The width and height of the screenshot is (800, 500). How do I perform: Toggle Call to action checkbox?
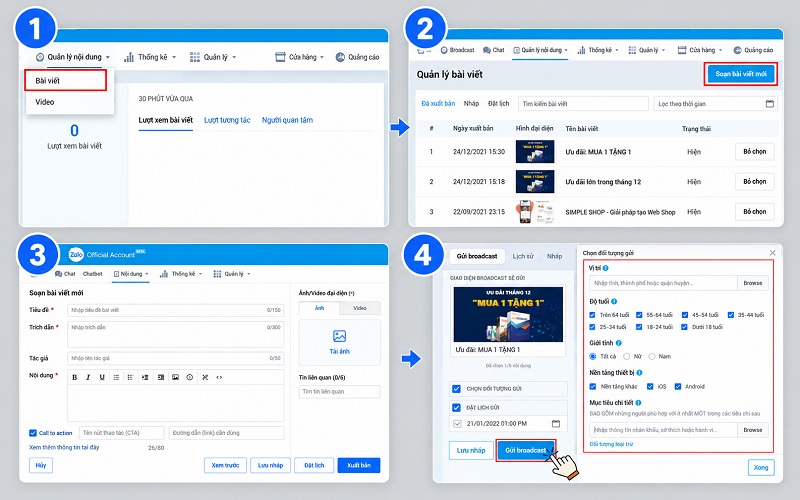click(x=33, y=433)
